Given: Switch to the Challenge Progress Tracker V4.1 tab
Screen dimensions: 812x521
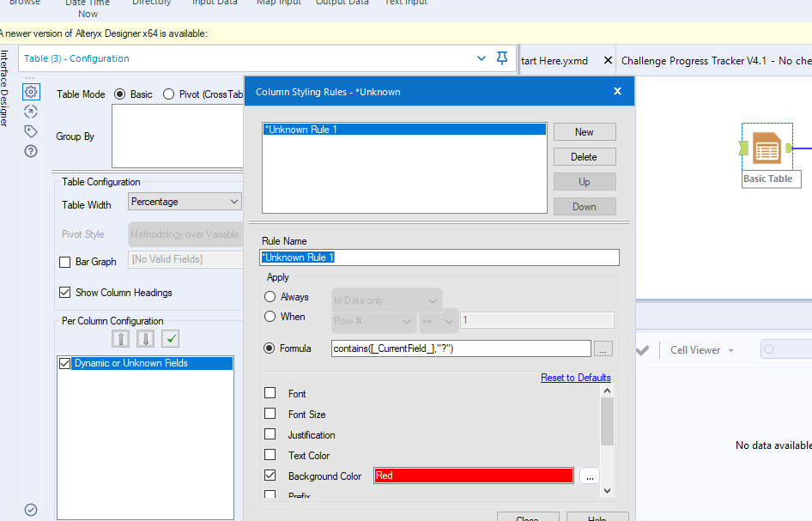Looking at the screenshot, I should pyautogui.click(x=715, y=61).
